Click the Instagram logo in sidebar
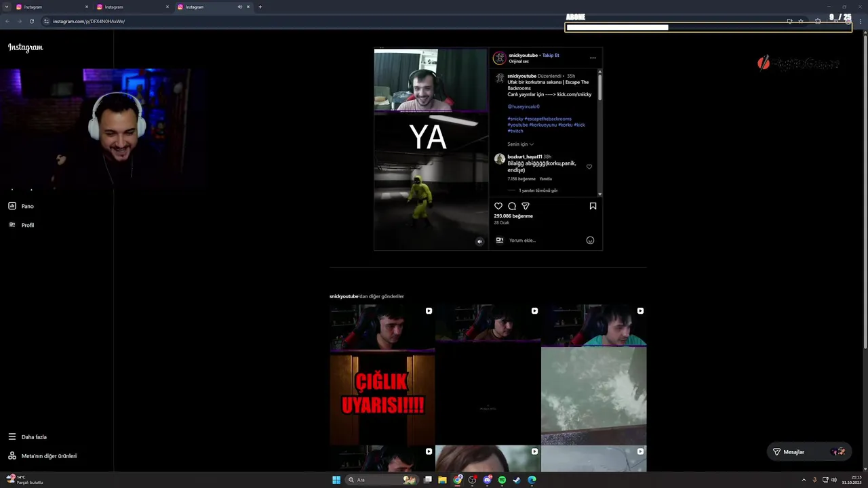The width and height of the screenshot is (868, 488). point(26,47)
